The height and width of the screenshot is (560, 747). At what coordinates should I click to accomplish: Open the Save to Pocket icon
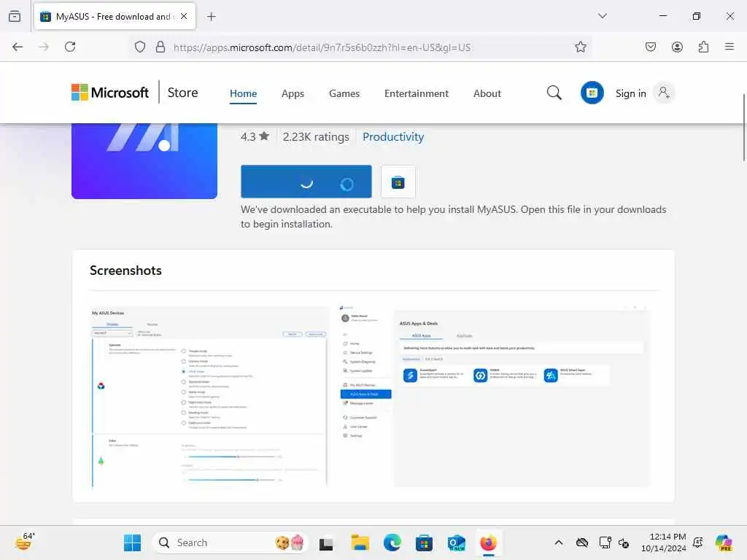(x=650, y=47)
